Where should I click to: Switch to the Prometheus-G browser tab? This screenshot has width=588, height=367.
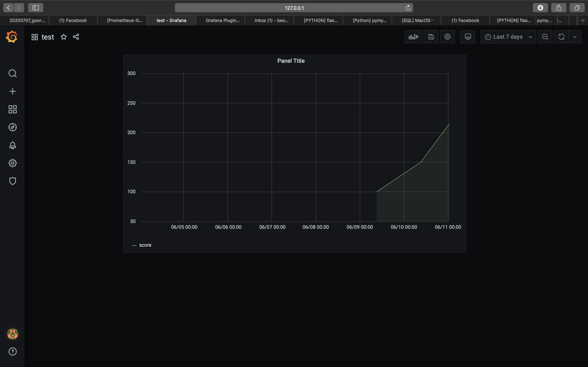(x=125, y=20)
